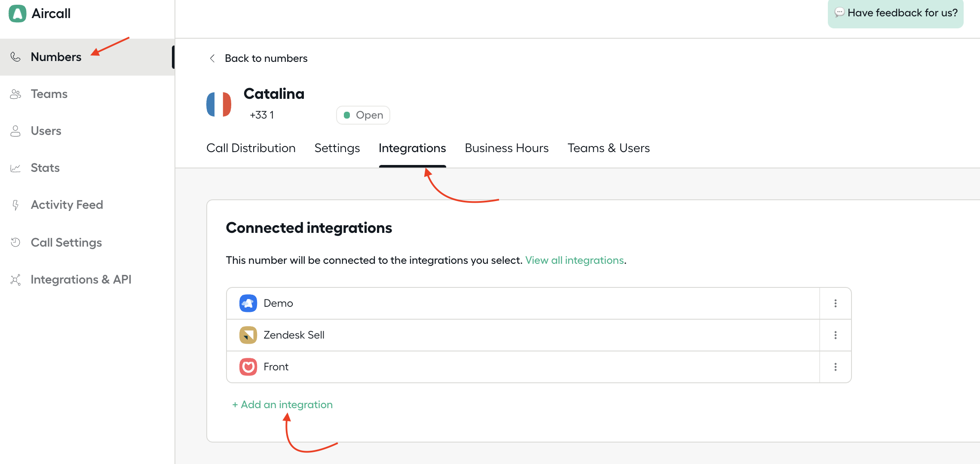Click the +33 1 phone number text
The image size is (980, 464).
coord(262,115)
